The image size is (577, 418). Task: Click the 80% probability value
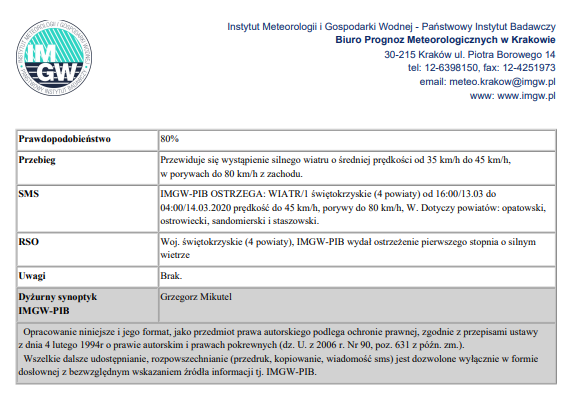tap(170, 139)
